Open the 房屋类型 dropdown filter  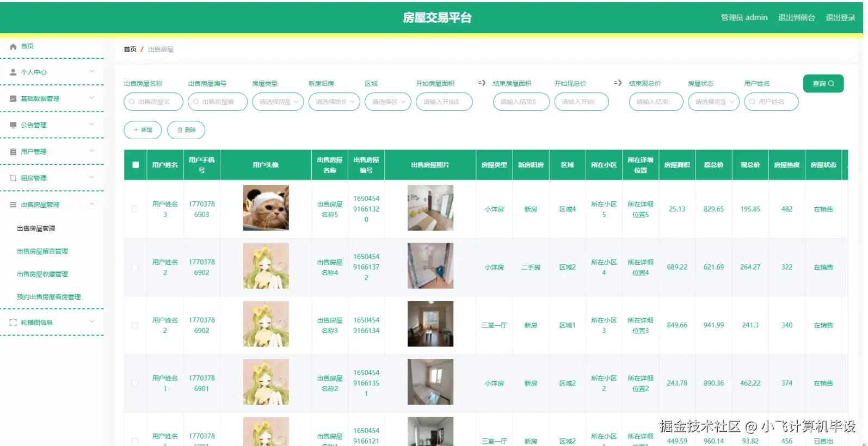click(278, 102)
